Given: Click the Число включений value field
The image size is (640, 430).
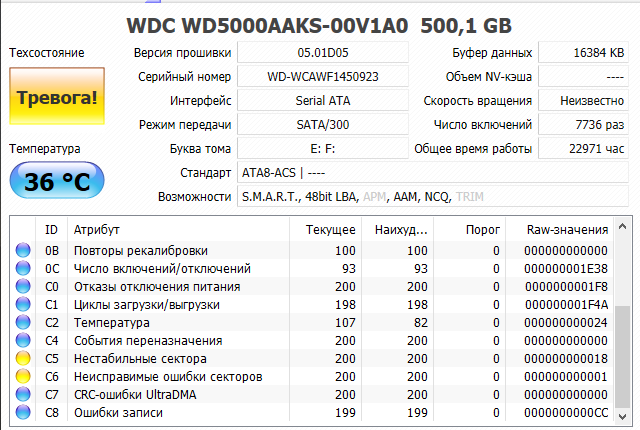Looking at the screenshot, I should [x=586, y=125].
